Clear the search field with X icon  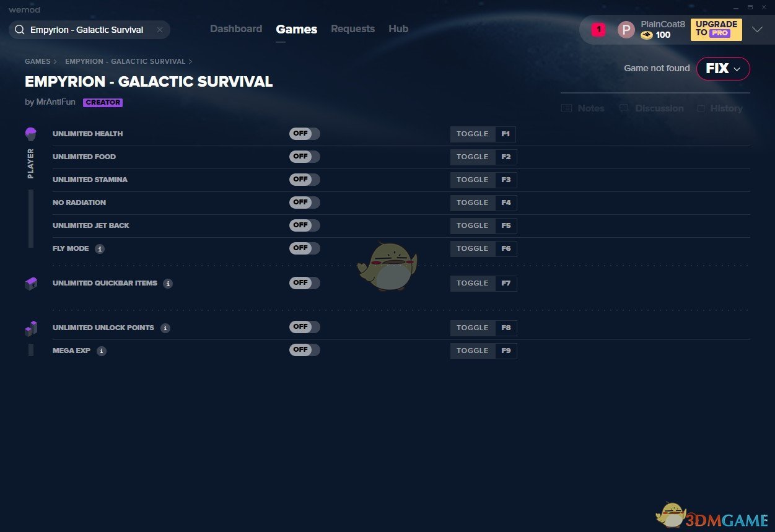click(x=159, y=30)
